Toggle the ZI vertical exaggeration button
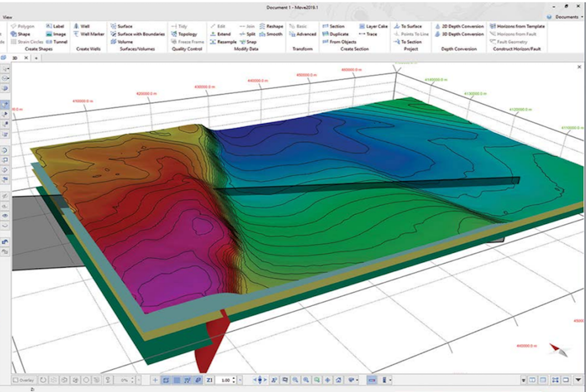This screenshot has height=392, width=588. coord(209,380)
